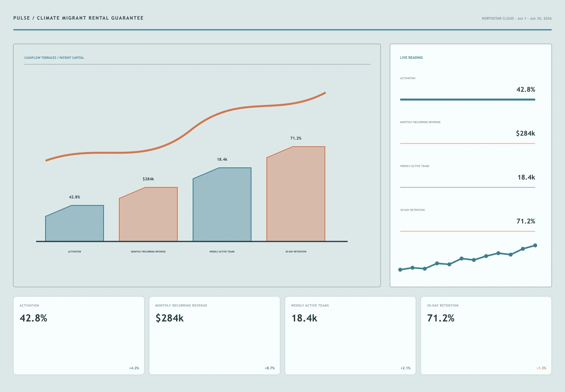This screenshot has width=565, height=392.
Task: Select the Activation bar in chart
Action: click(75, 223)
